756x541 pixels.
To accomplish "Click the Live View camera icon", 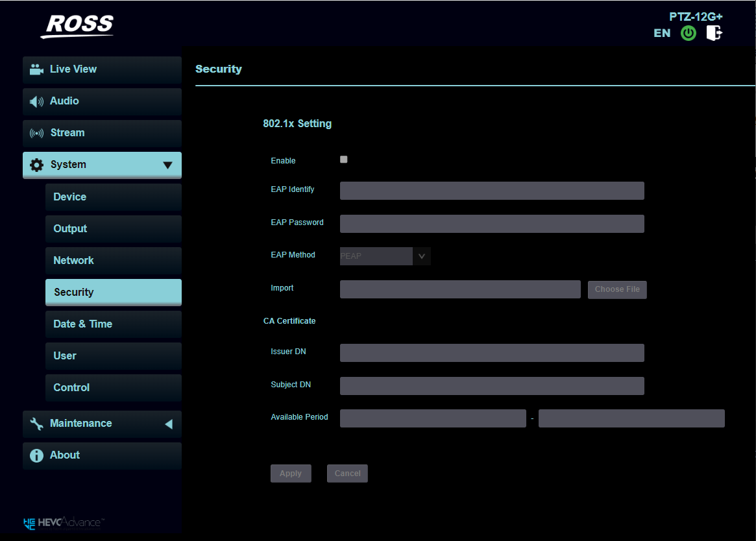I will (37, 69).
